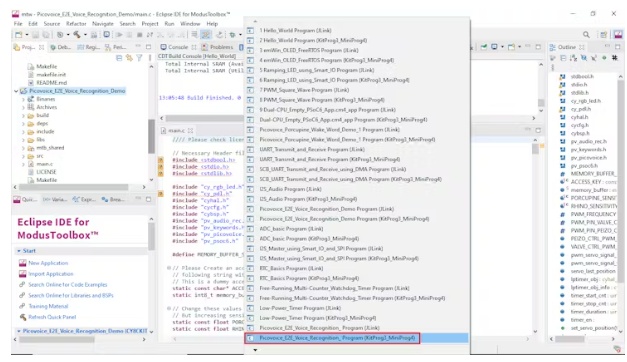Collapse the Start section in Quick Panel
The height and width of the screenshot is (362, 627).
[x=18, y=251]
